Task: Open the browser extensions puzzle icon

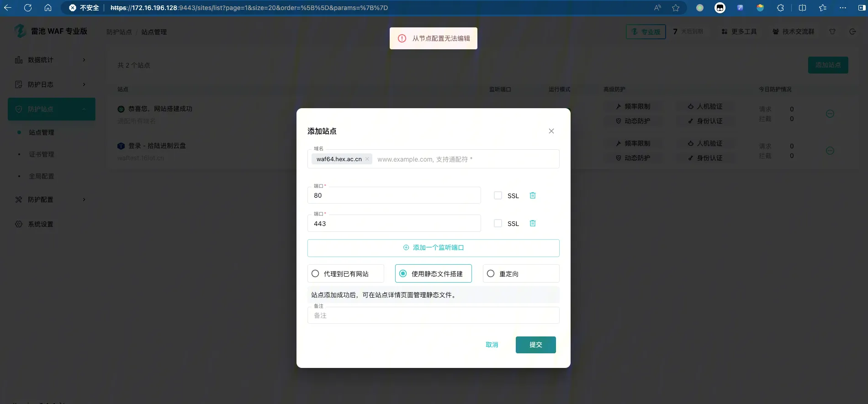Action: tap(780, 8)
